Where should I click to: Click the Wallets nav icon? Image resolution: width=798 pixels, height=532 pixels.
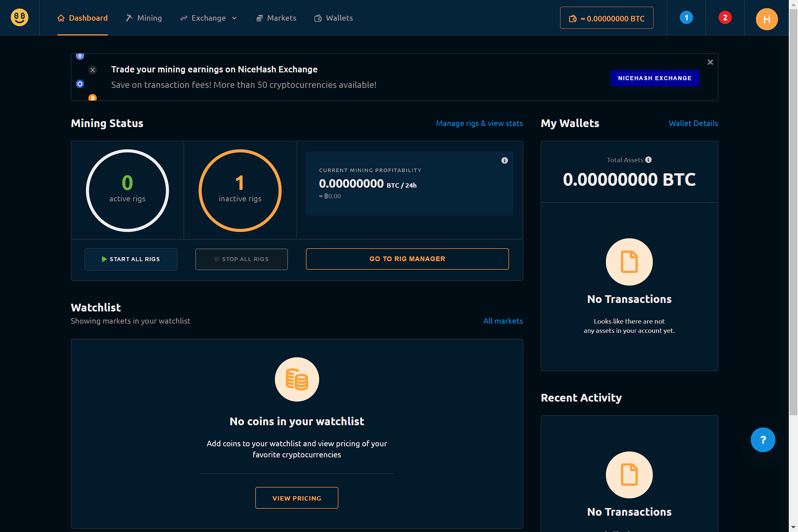[x=318, y=18]
